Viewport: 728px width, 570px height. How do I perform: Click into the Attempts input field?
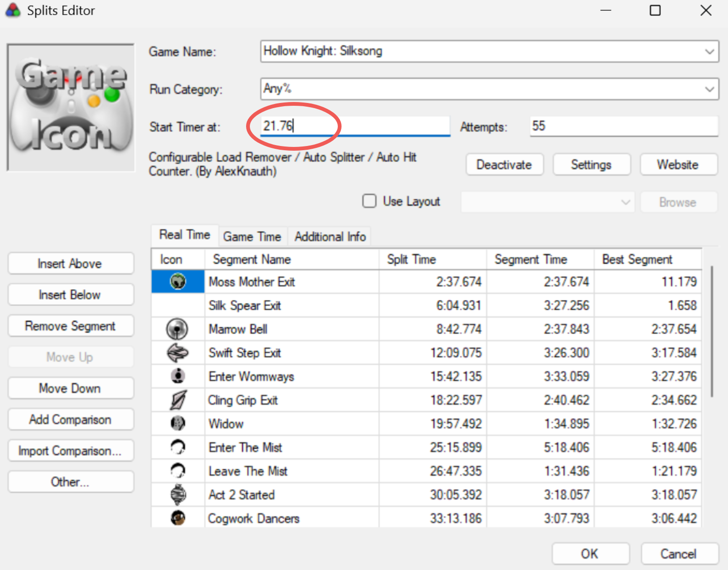pyautogui.click(x=623, y=126)
